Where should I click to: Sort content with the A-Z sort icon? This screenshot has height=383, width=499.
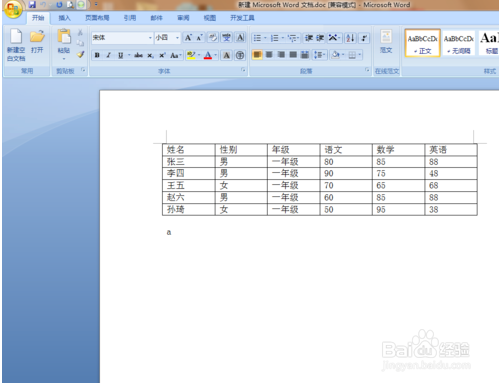[x=350, y=38]
